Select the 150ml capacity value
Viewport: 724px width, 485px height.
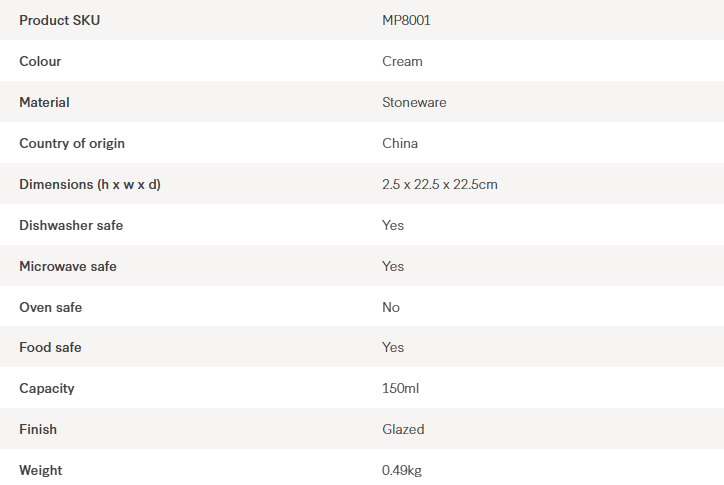[x=400, y=388]
